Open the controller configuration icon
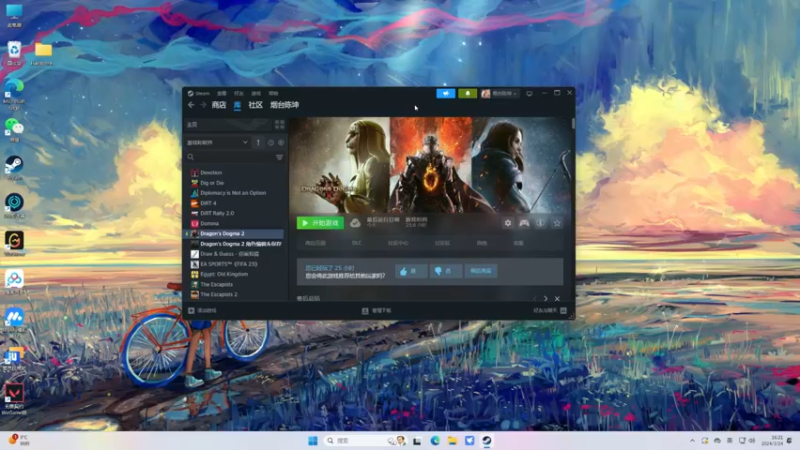The height and width of the screenshot is (450, 800). tap(524, 223)
